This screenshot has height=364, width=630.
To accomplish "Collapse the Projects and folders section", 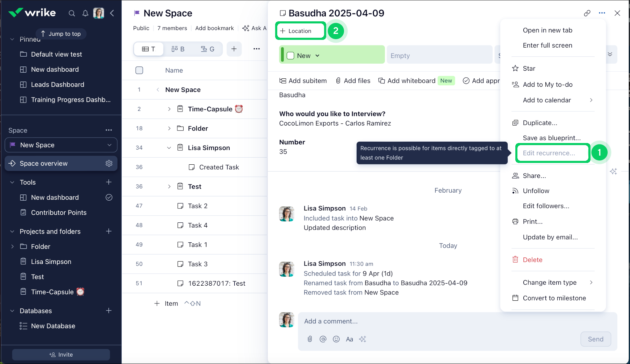I will coord(12,231).
